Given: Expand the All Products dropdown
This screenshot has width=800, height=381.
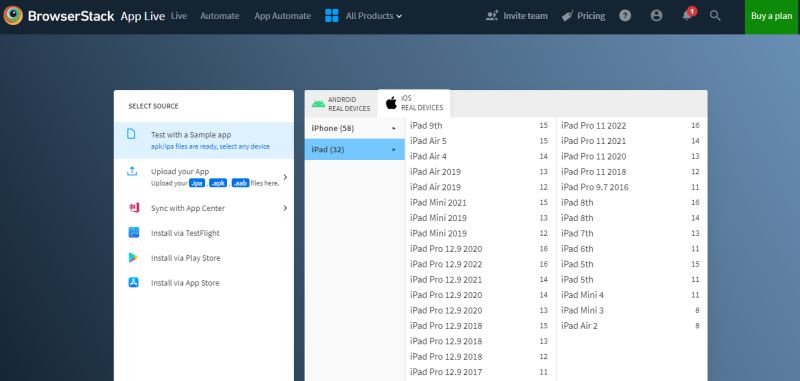Looking at the screenshot, I should pos(374,16).
